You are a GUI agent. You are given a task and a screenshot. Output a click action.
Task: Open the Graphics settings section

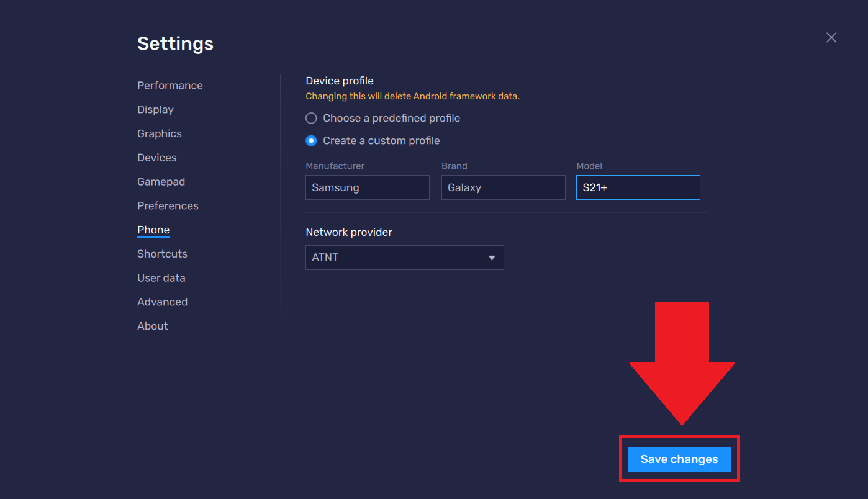click(159, 133)
